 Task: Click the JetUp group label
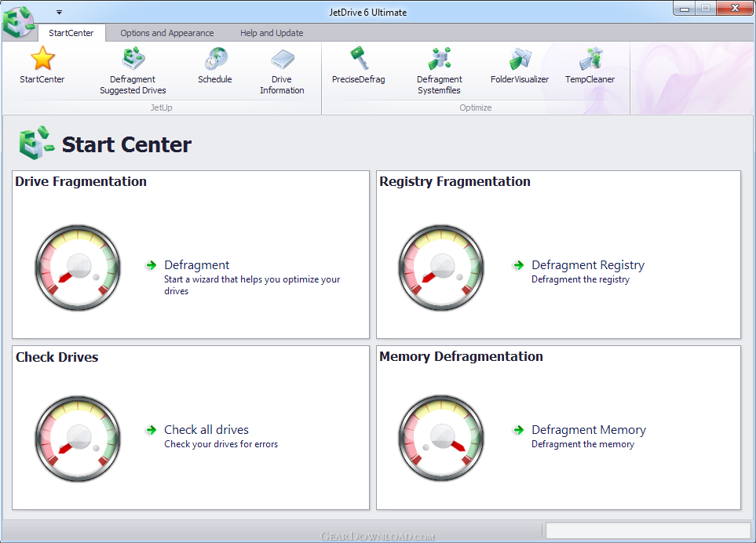click(x=161, y=108)
